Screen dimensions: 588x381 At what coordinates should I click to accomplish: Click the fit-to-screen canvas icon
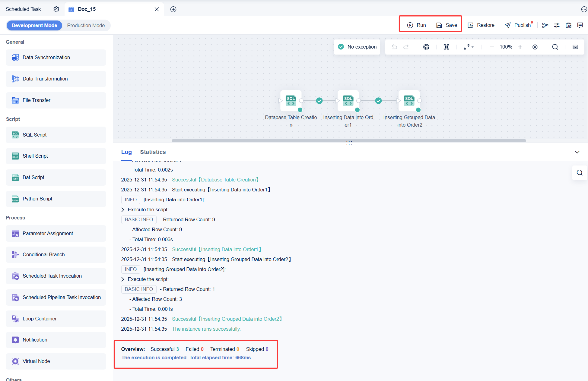[x=447, y=47]
